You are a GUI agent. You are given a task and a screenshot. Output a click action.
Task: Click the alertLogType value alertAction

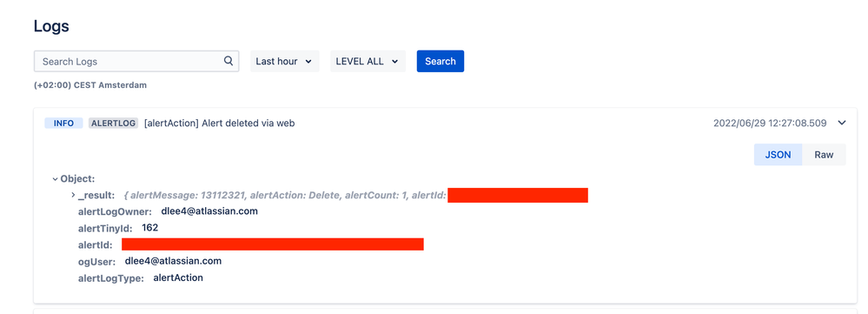178,277
